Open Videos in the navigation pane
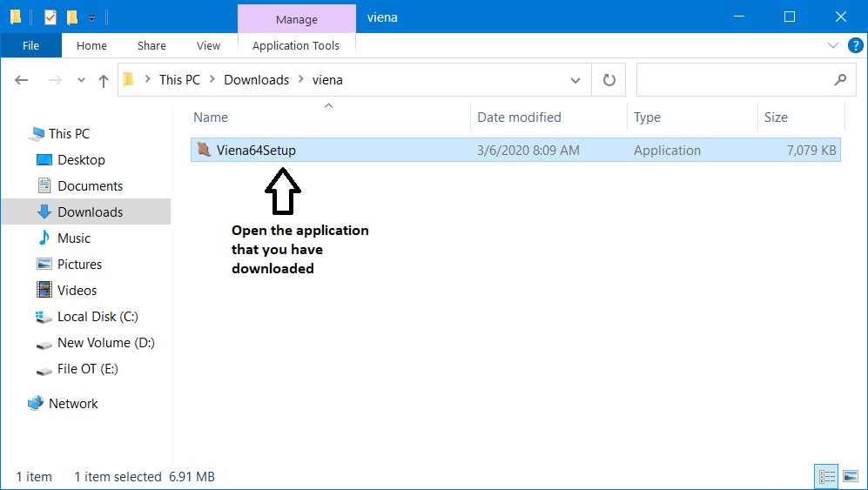 coord(77,290)
